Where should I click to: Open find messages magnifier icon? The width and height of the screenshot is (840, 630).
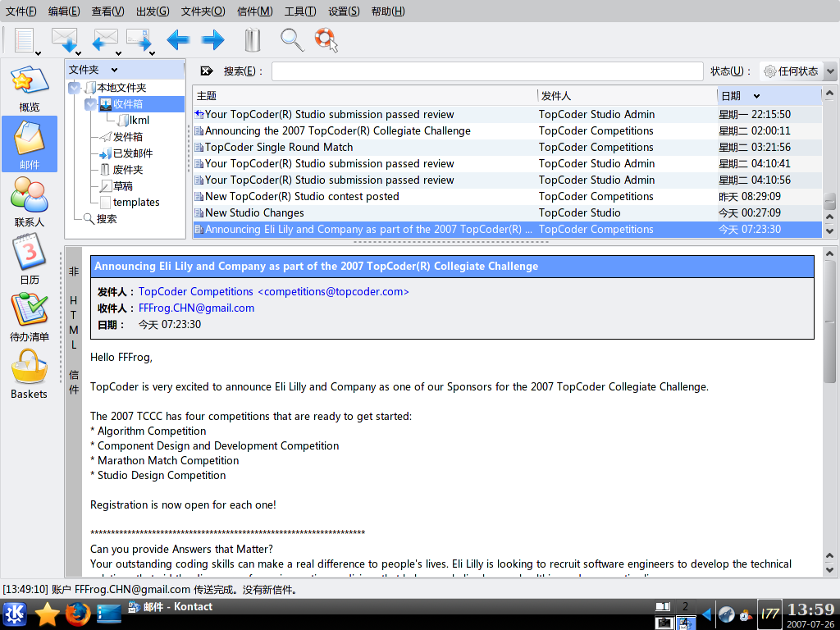coord(292,39)
